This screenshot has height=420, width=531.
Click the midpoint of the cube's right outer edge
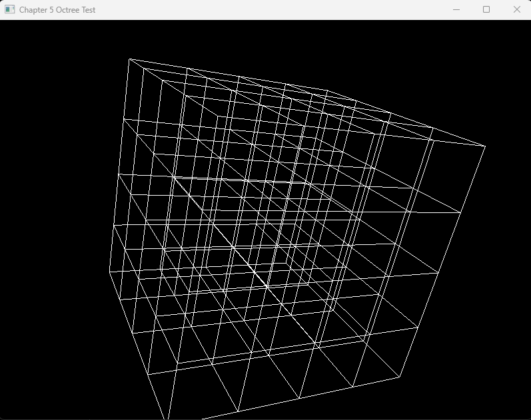pyautogui.click(x=442, y=262)
